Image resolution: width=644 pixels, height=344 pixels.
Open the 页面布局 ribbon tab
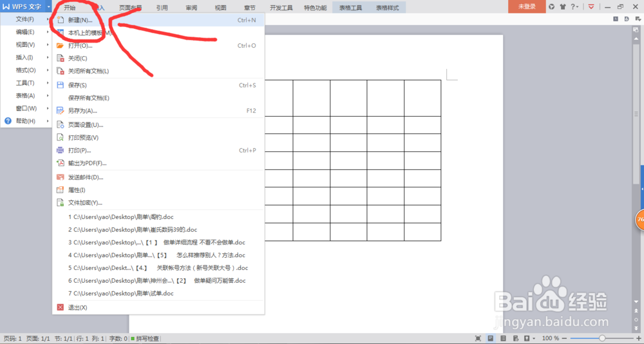pyautogui.click(x=131, y=7)
